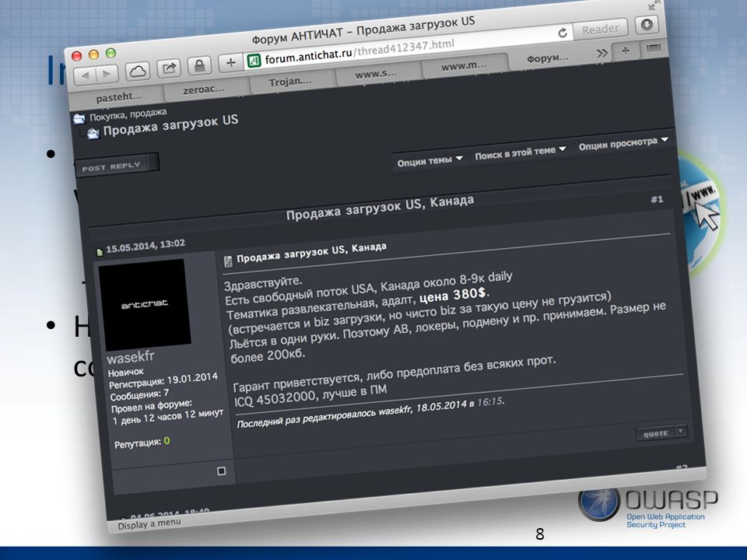Switch to the Trojan.... tab
Viewport: 747px width, 560px height.
(x=290, y=82)
